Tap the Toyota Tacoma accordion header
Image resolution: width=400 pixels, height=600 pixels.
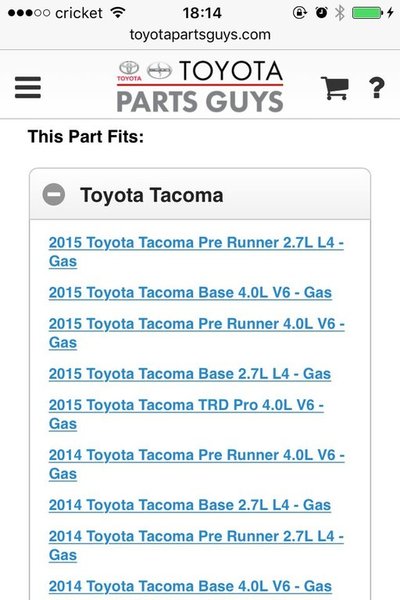200,194
